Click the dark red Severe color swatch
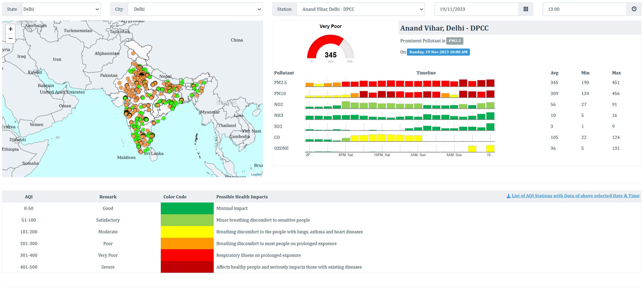Image resolution: width=644 pixels, height=297 pixels. (x=187, y=267)
